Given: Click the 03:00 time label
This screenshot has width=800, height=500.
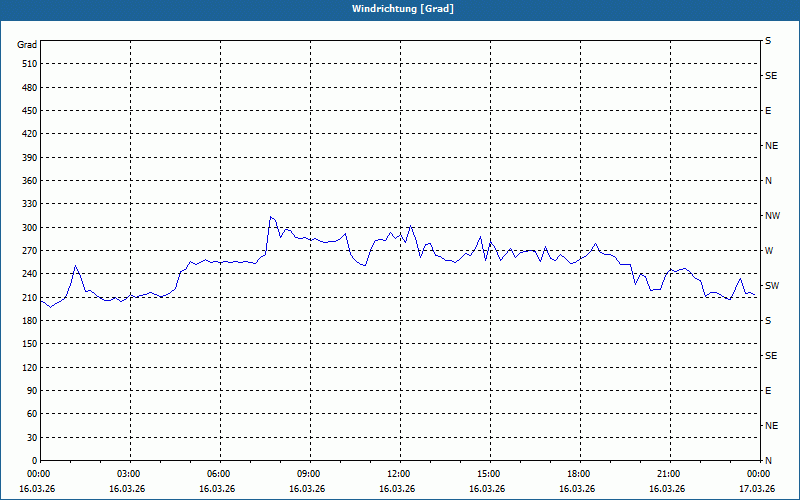Looking at the screenshot, I should (130, 474).
